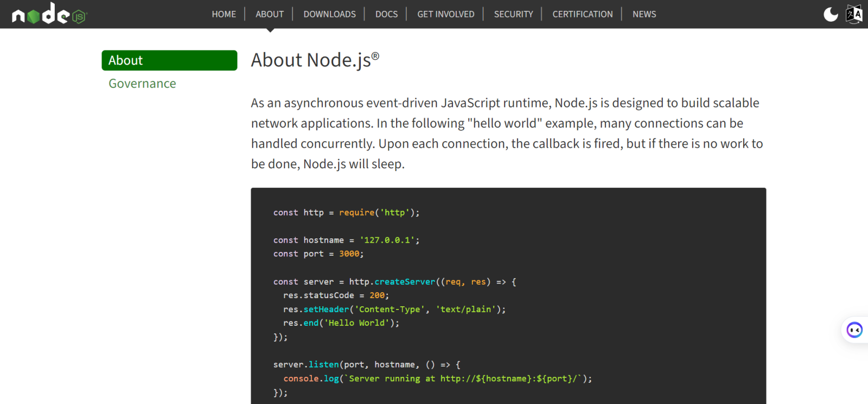Click the console.log Server running line
The width and height of the screenshot is (868, 404).
[438, 378]
